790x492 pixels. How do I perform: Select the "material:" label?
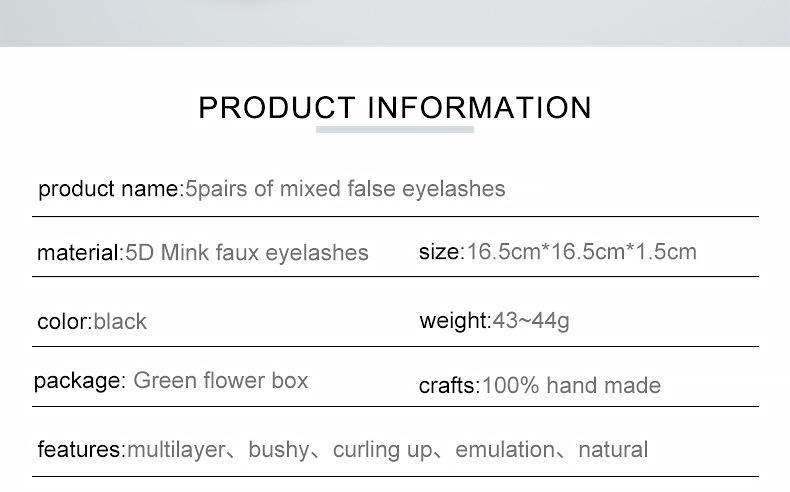80,253
